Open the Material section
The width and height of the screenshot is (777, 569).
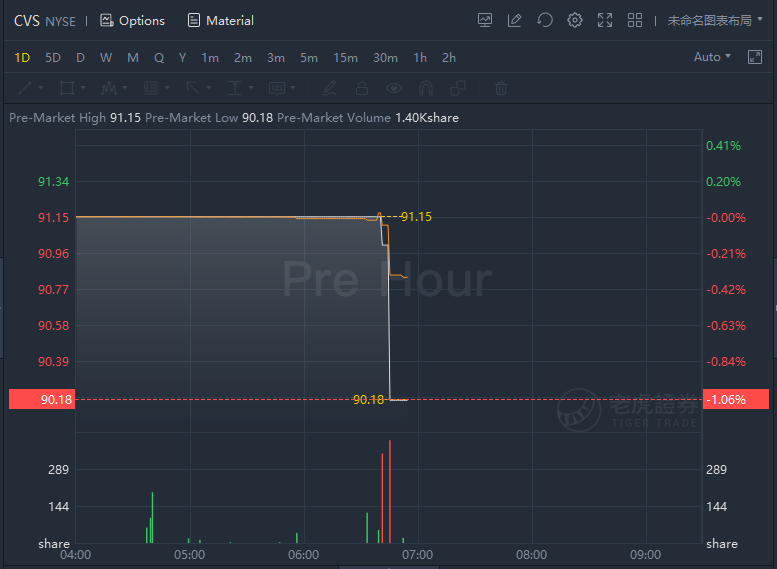tap(221, 21)
